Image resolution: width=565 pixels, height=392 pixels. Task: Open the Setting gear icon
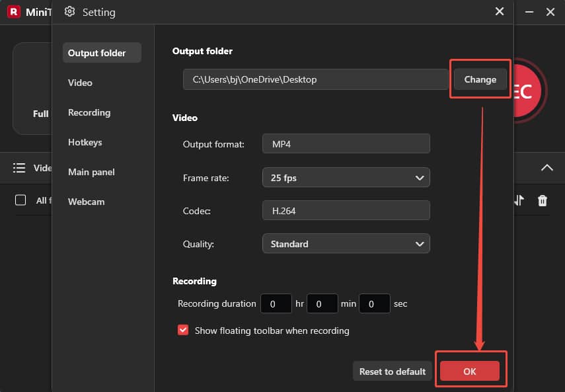click(68, 12)
